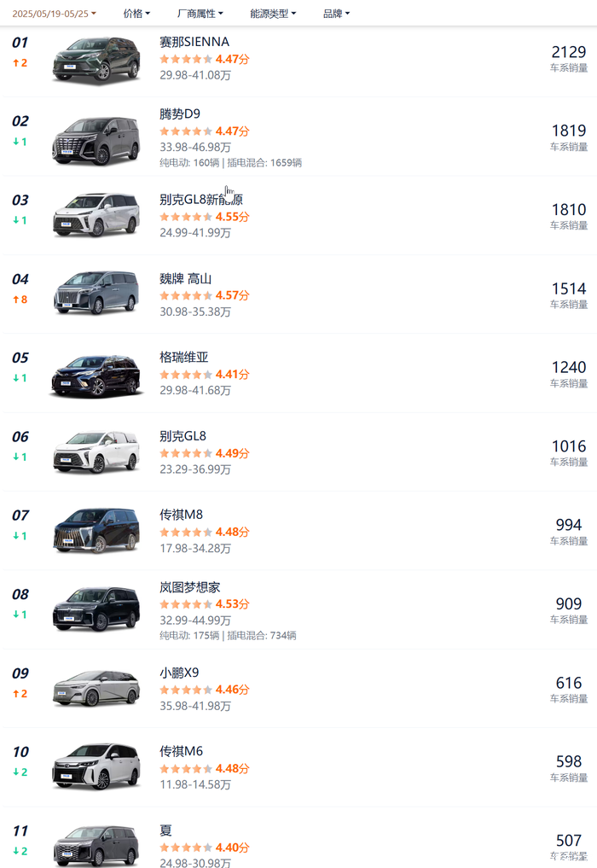Open the 能源类型 filter menu
This screenshot has width=597, height=868.
coord(273,14)
